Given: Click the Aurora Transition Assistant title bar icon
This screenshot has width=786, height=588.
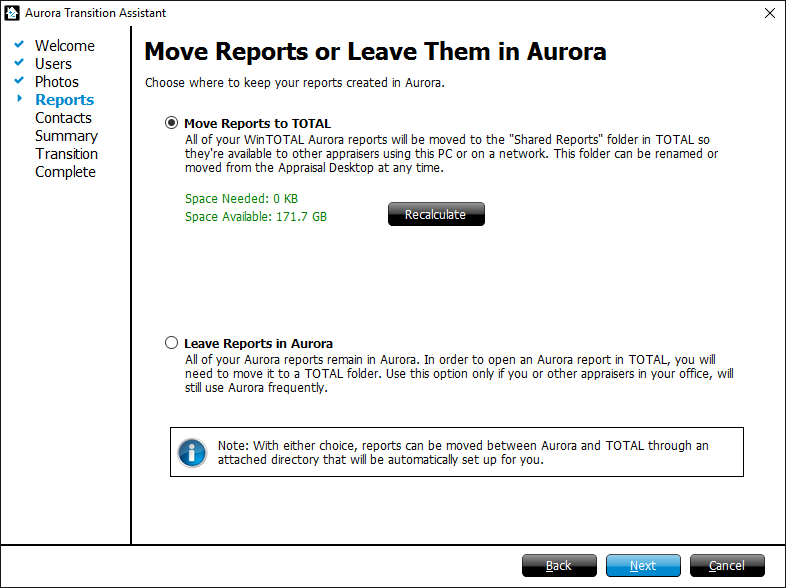Looking at the screenshot, I should 13,13.
